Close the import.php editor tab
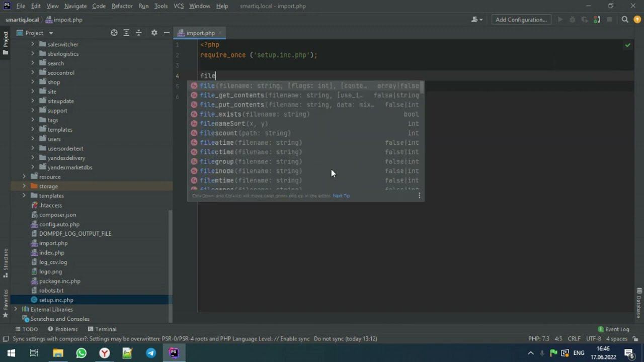This screenshot has width=644, height=362. click(220, 33)
